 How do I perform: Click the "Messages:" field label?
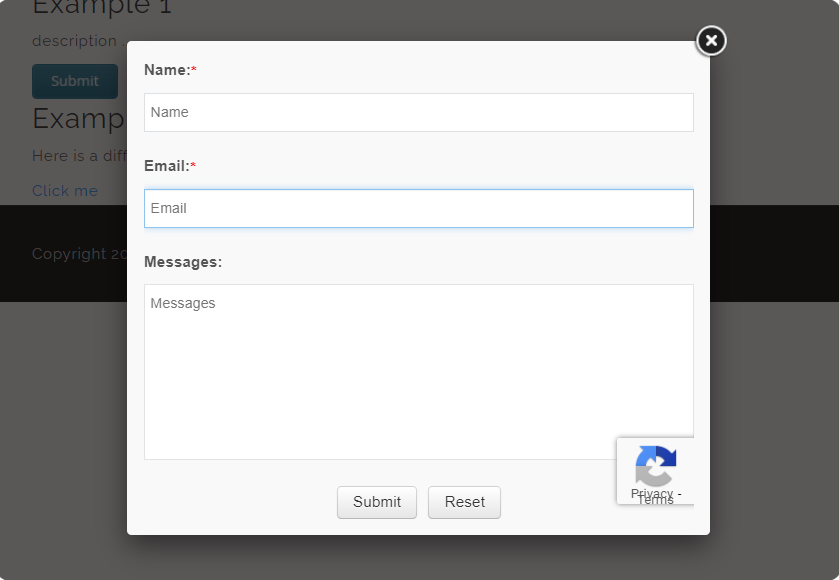[x=183, y=262]
